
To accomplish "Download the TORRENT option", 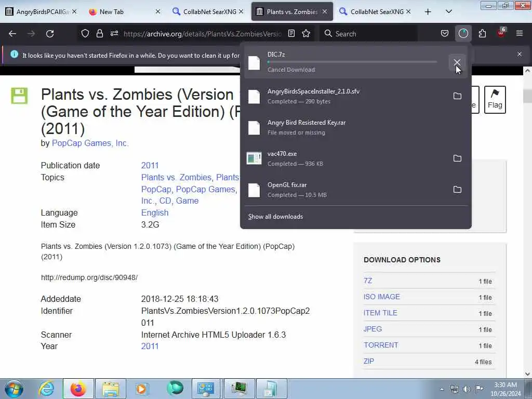I will coord(381,345).
